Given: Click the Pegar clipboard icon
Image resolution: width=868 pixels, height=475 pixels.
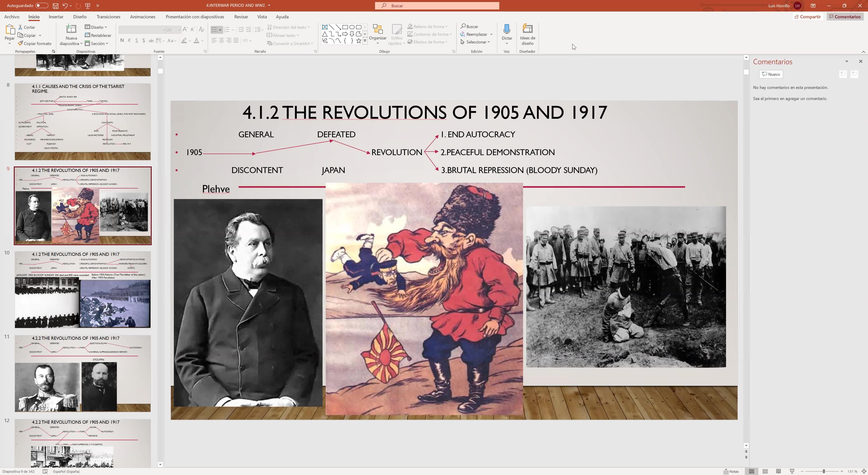Looking at the screenshot, I should [9, 30].
